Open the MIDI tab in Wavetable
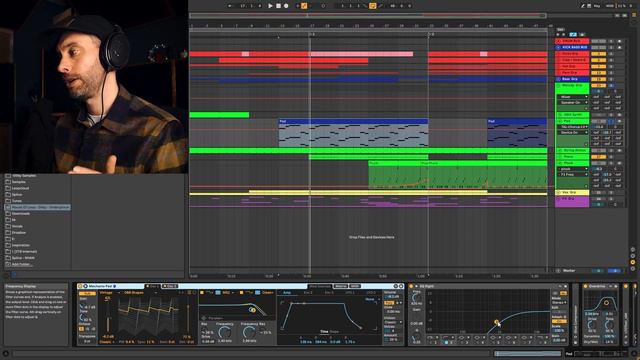 [355, 286]
